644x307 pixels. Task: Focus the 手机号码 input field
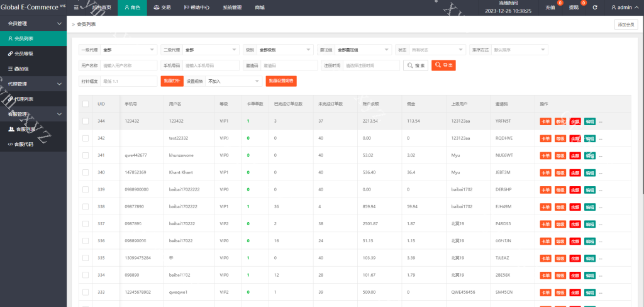(211, 65)
